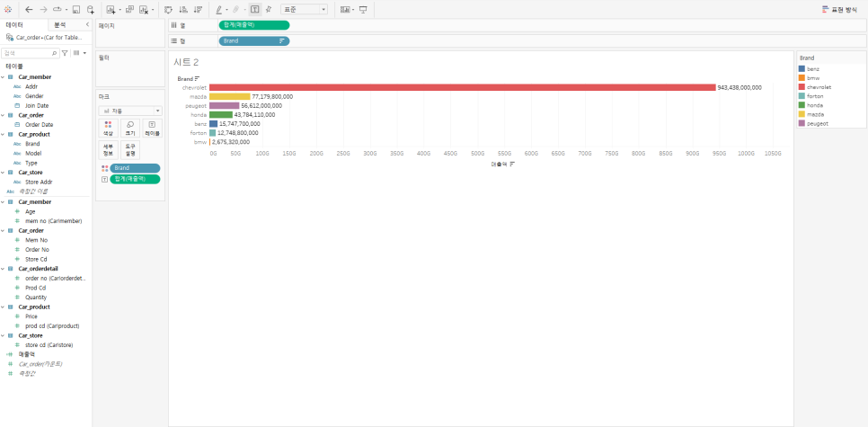Click the Tableau start page logo icon
The height and width of the screenshot is (427, 868).
pos(8,9)
